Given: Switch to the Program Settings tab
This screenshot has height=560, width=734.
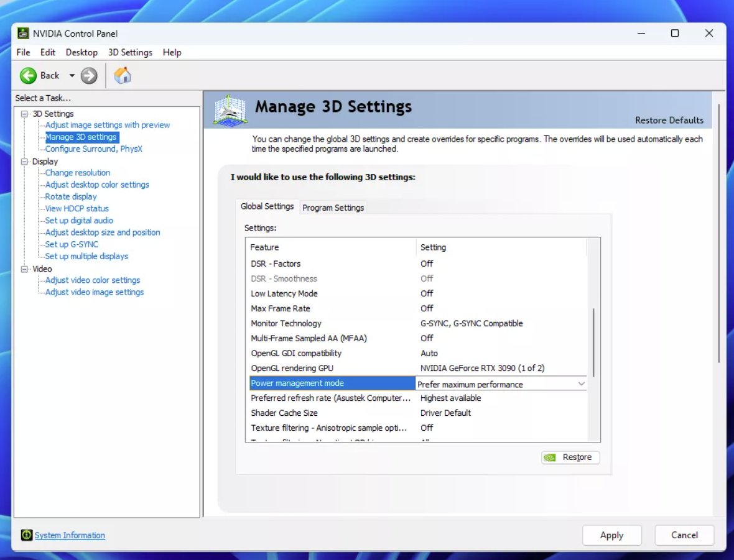Looking at the screenshot, I should pos(333,208).
